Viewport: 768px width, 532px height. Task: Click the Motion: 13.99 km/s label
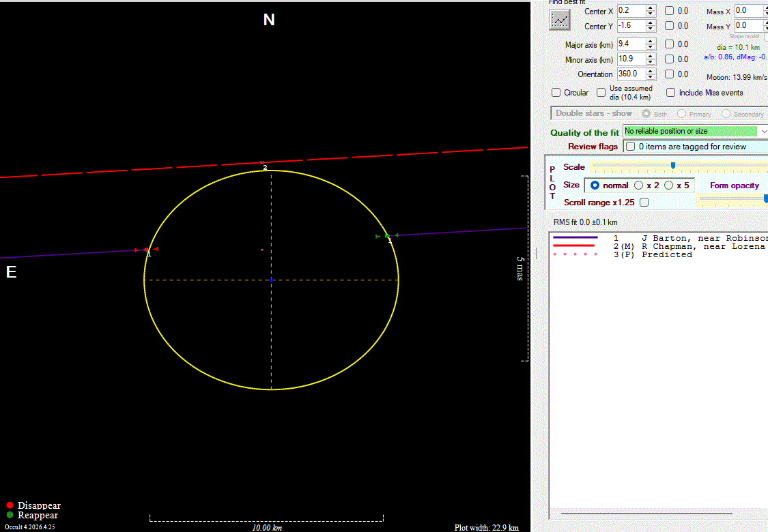click(737, 77)
